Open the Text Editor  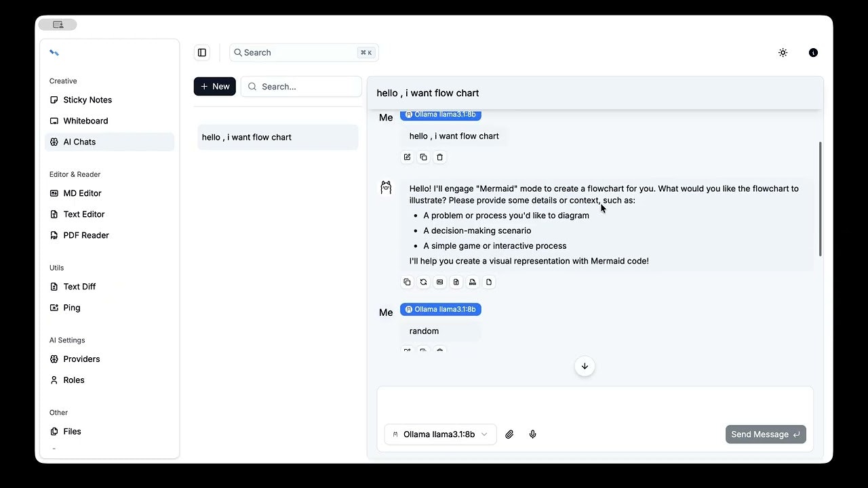click(109, 214)
